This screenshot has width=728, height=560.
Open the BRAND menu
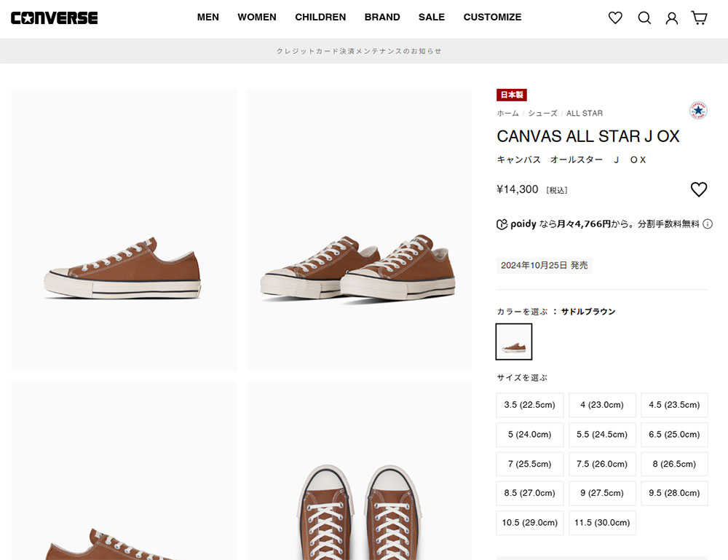tap(382, 17)
